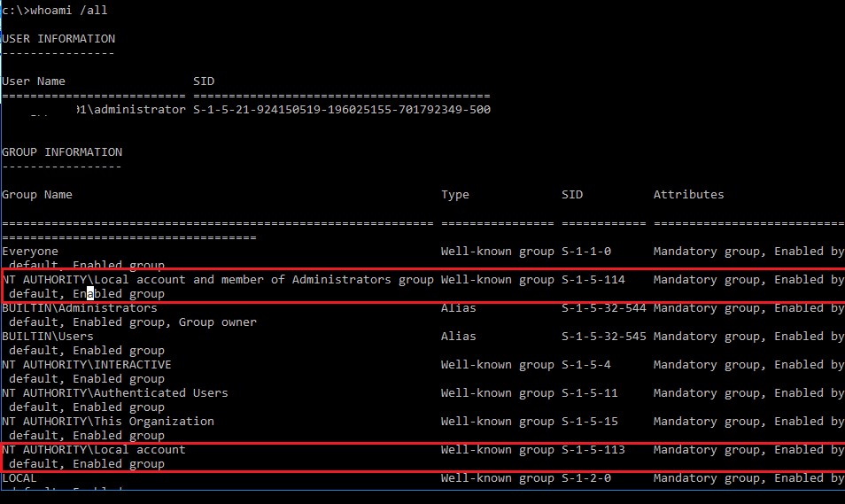Viewport: 845px width, 504px height.
Task: Click the 'User Name' column header
Action: (x=34, y=81)
